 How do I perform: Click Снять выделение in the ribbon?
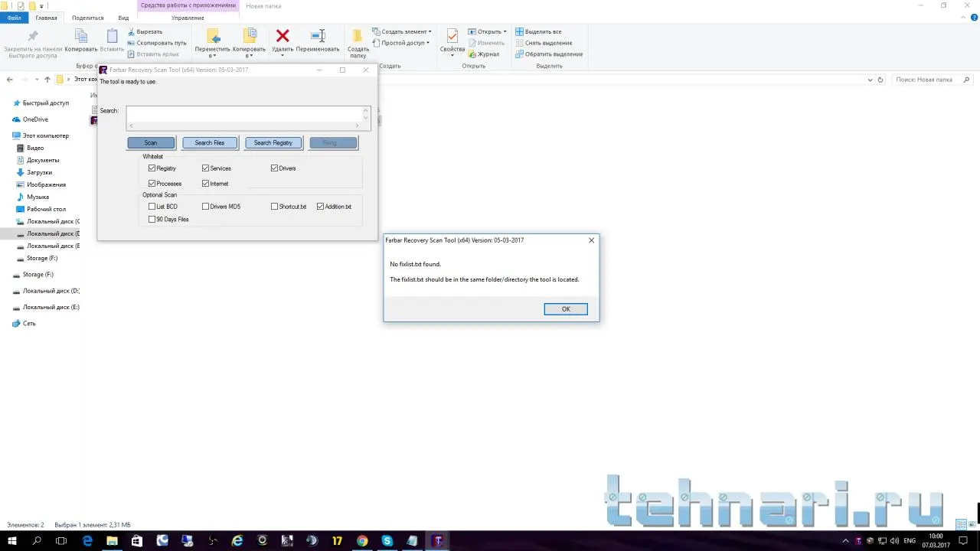pos(544,43)
